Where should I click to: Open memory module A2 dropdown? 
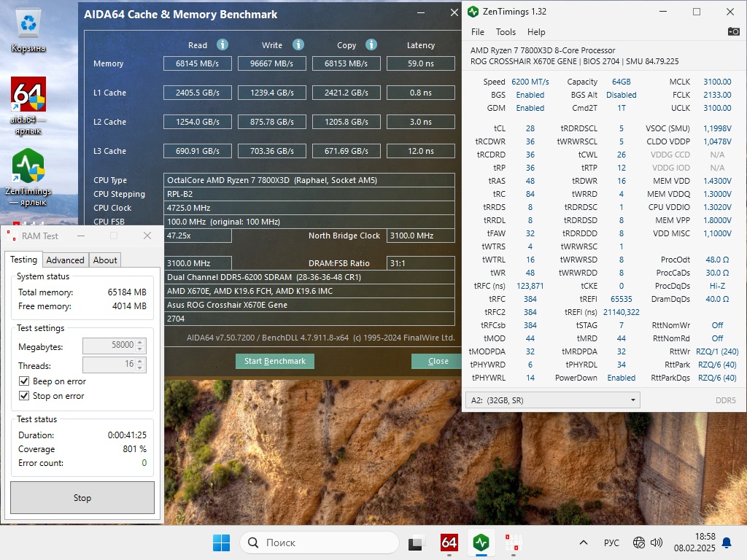click(553, 400)
